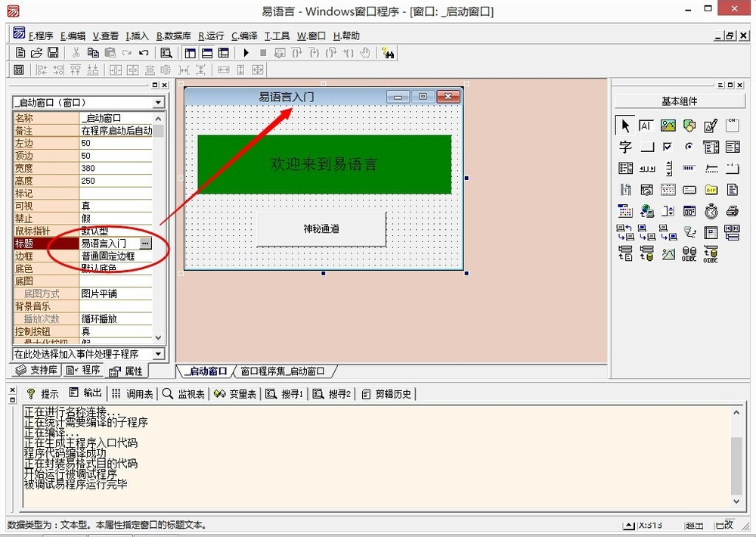756x537 pixels.
Task: Select the calendar month component icon
Action: pos(668,190)
